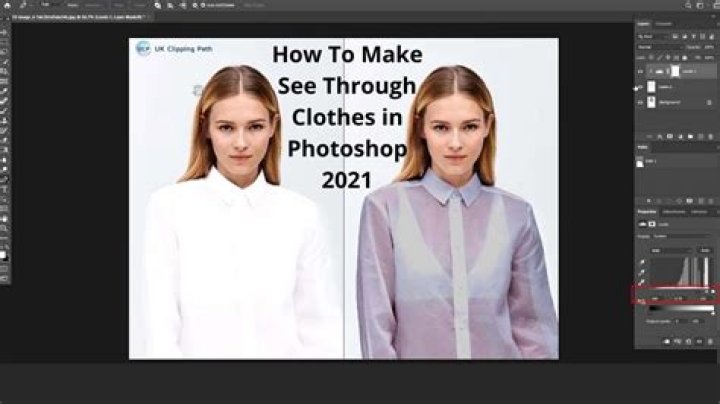720x404 pixels.
Task: Click the Auto button in Levels
Action: [705, 250]
